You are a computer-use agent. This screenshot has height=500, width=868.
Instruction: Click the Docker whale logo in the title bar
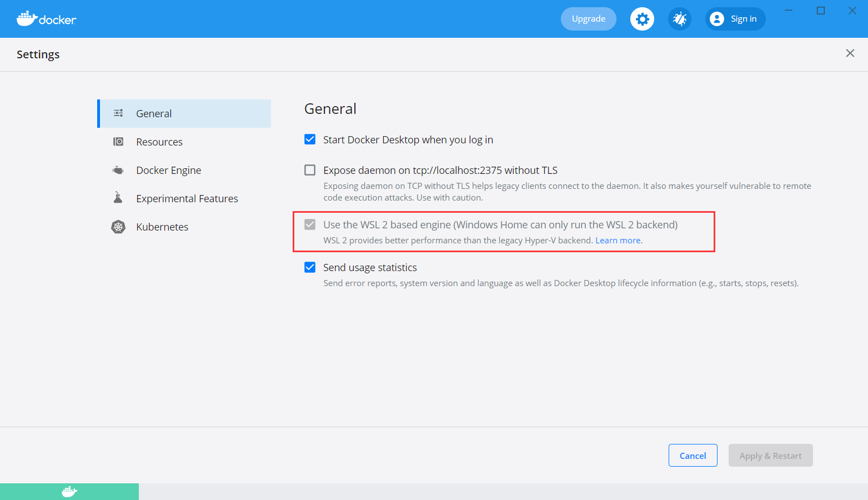[26, 18]
